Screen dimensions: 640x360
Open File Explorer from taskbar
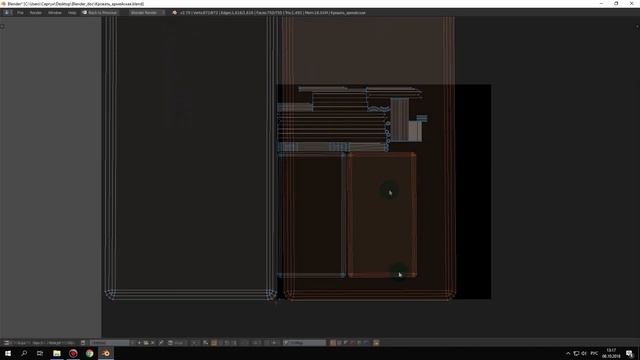coord(57,353)
